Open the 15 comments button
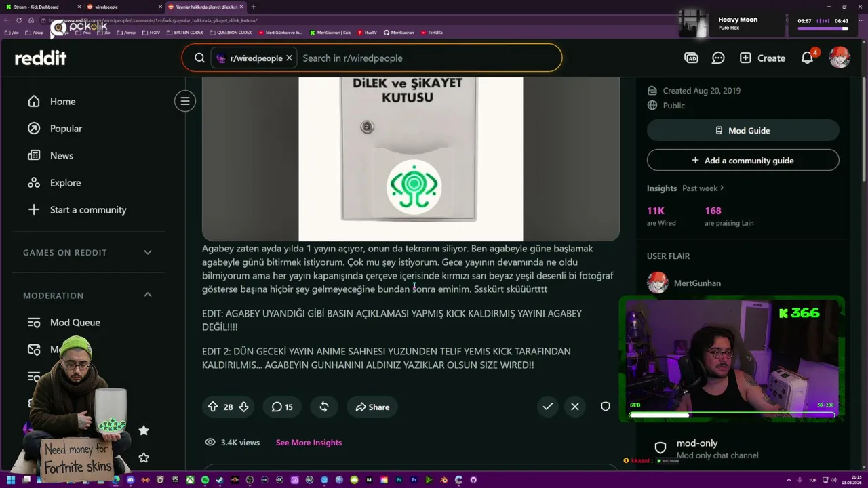Screen dimensions: 868x488 click(282, 407)
